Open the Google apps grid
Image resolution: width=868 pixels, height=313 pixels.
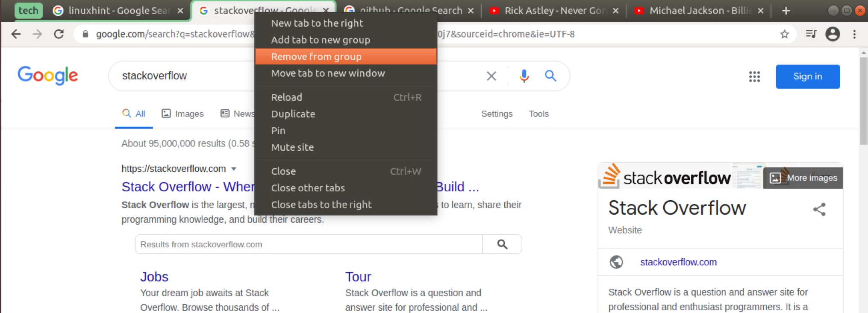click(x=754, y=76)
